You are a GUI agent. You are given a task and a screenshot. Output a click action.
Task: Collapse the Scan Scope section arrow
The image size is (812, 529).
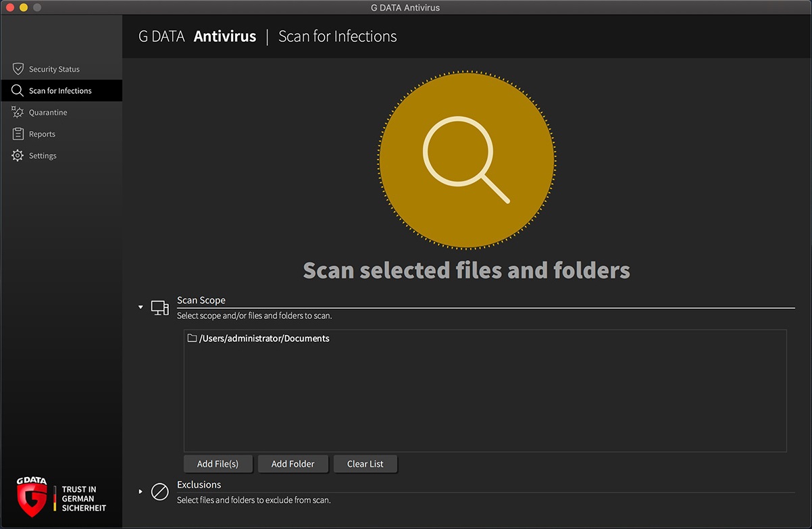(x=141, y=307)
